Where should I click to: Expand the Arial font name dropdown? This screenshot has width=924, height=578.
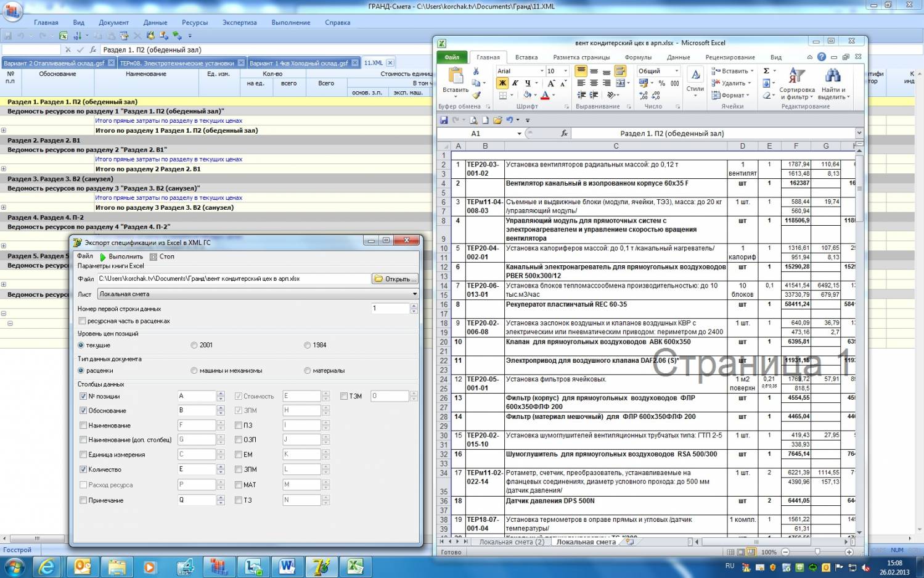pyautogui.click(x=542, y=71)
